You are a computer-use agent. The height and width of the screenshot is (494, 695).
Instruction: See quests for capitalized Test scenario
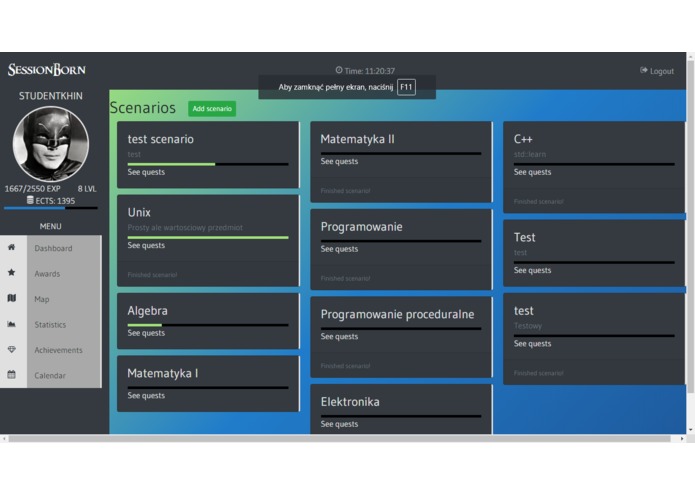click(x=533, y=270)
